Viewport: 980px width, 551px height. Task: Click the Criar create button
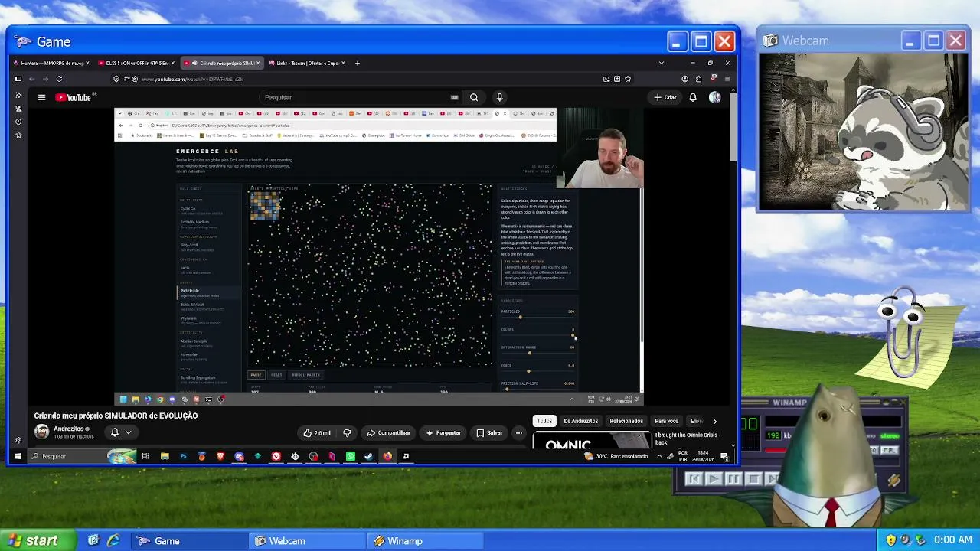coord(665,97)
